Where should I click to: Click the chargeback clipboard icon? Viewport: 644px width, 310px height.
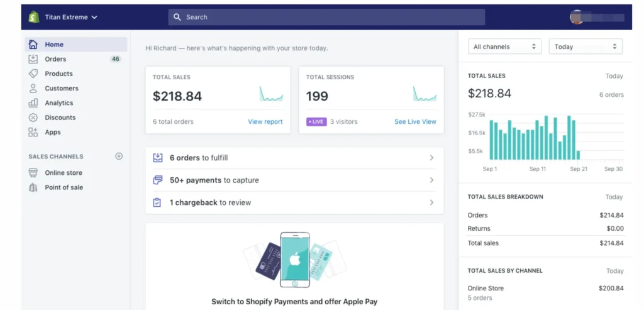click(x=157, y=202)
